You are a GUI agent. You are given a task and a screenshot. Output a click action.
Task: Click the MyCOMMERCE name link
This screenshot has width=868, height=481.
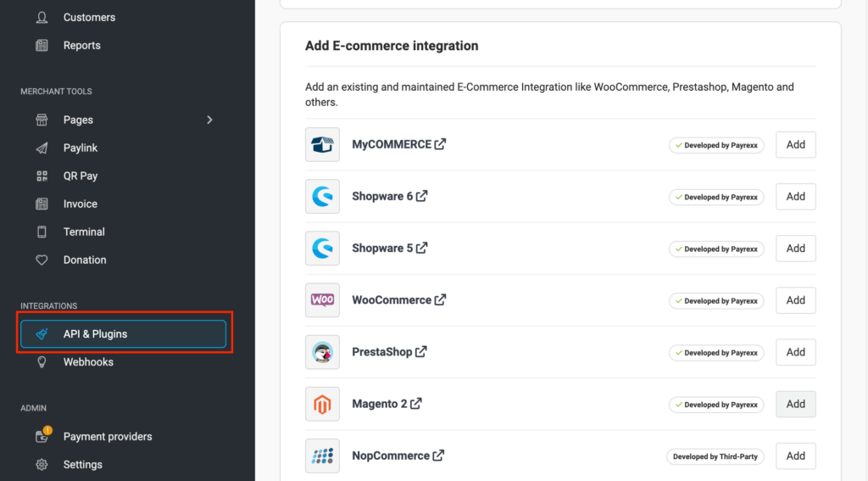tap(392, 144)
